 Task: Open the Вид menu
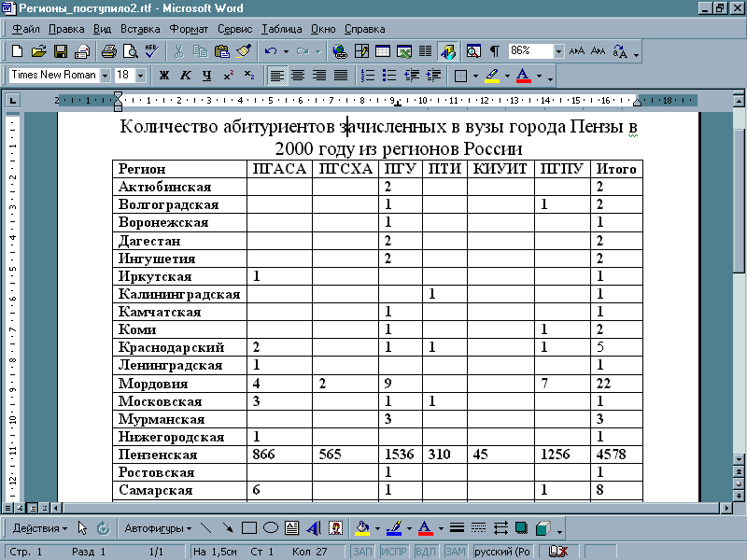[x=102, y=29]
